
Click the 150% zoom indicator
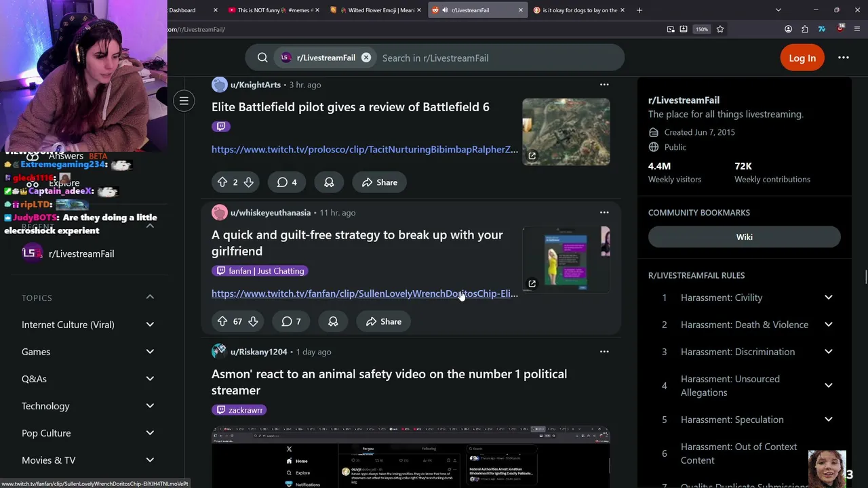point(702,29)
